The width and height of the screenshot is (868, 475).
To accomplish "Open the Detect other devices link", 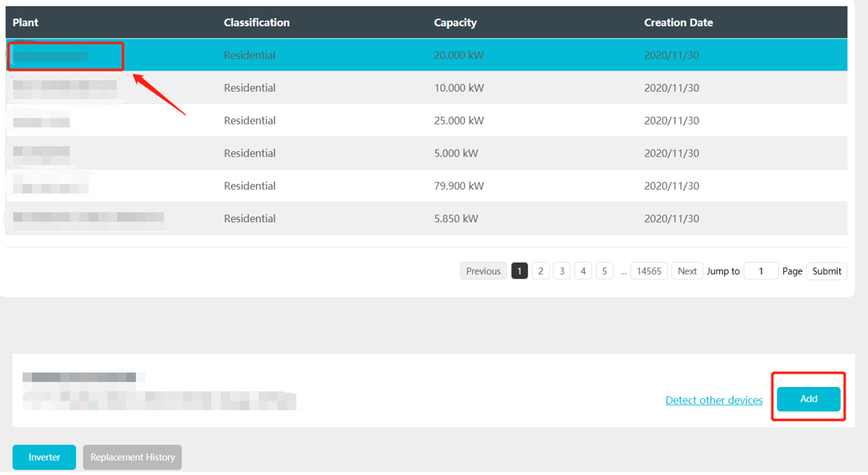I will [x=714, y=400].
